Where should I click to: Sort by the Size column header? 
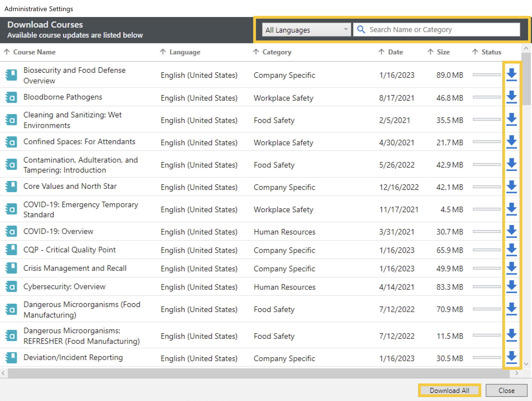coord(443,52)
